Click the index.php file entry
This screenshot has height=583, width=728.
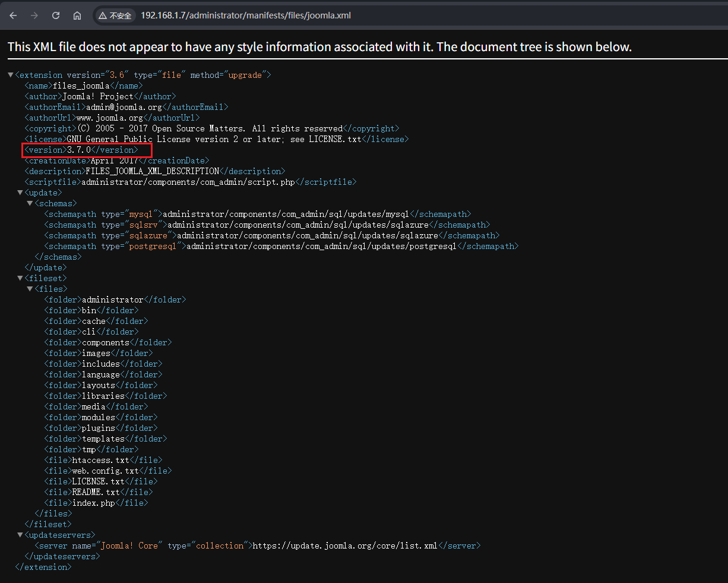[x=96, y=503]
